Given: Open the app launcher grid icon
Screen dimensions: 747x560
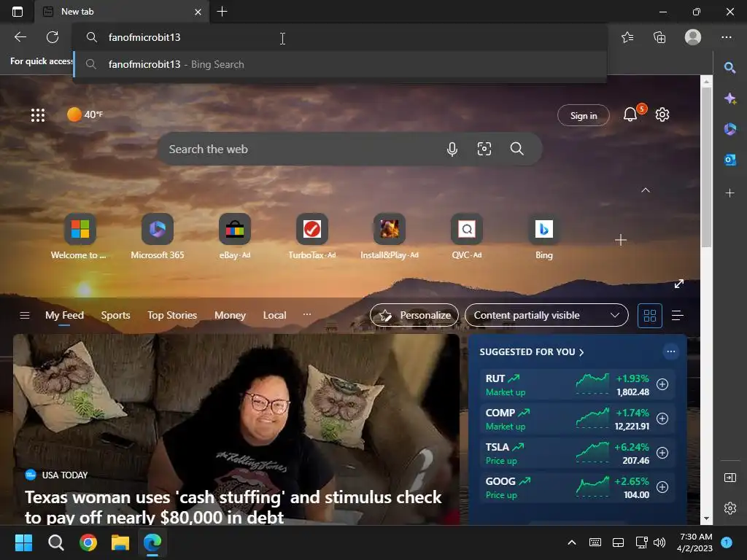Looking at the screenshot, I should point(38,114).
